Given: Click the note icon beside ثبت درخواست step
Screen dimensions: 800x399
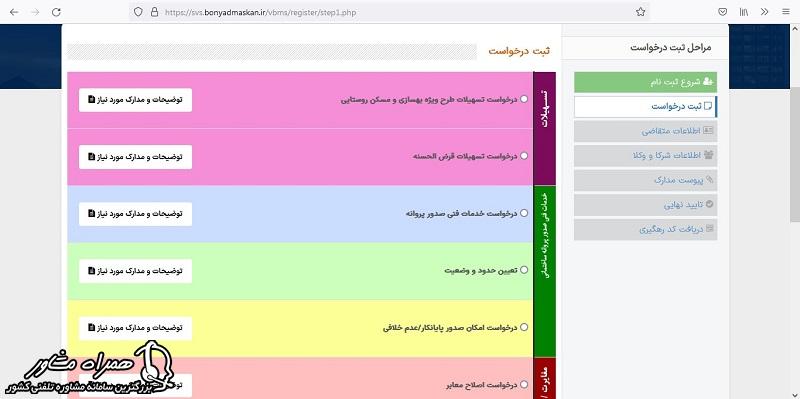Looking at the screenshot, I should (708, 106).
